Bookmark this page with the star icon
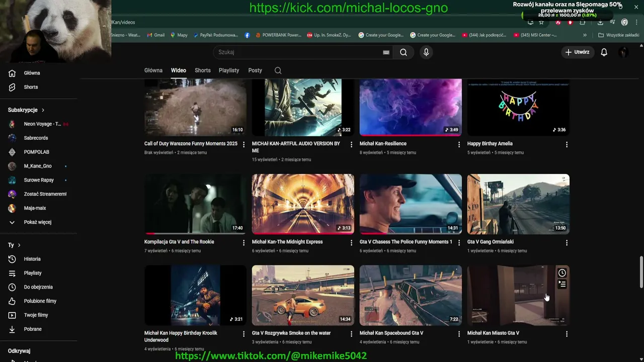 pyautogui.click(x=541, y=22)
